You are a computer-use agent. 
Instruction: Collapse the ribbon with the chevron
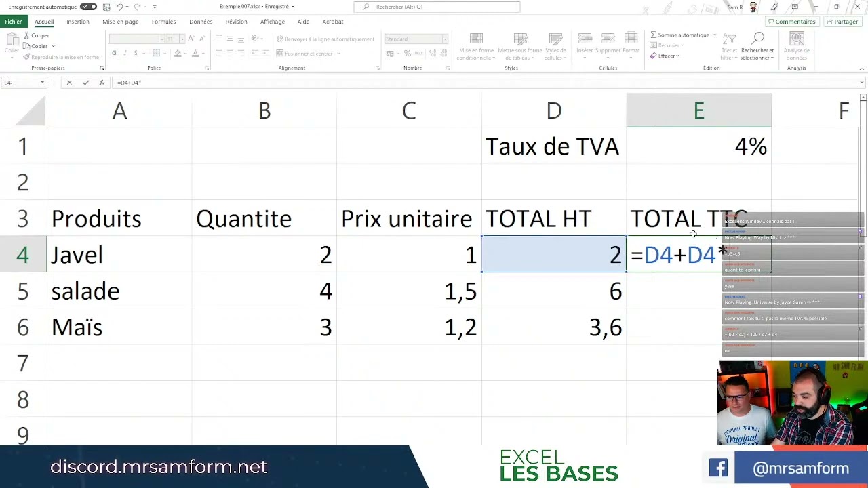coord(862,68)
